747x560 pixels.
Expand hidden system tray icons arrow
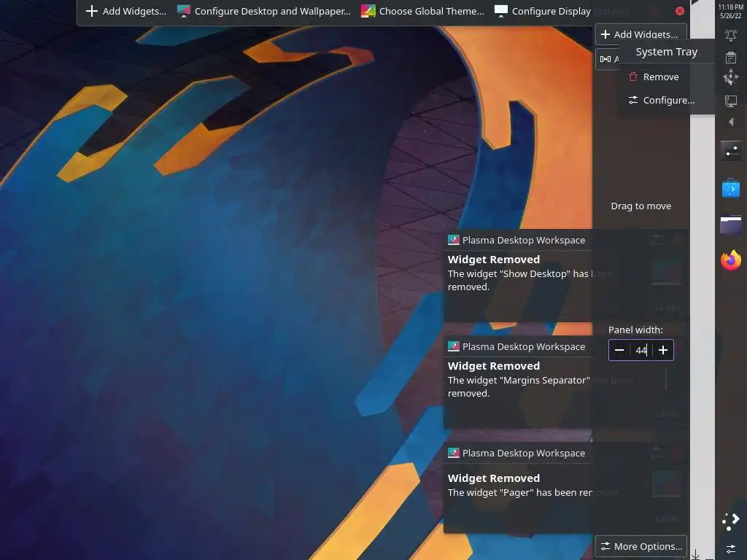[731, 122]
